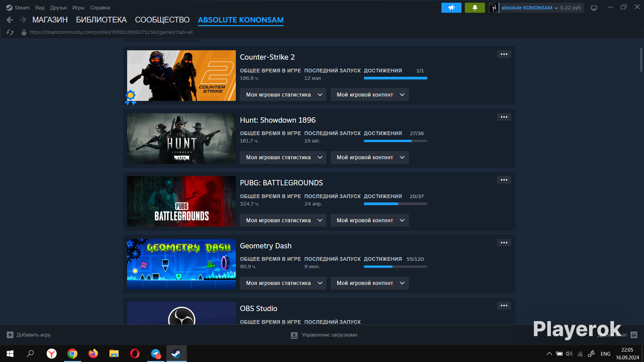Expand Counter-Strike 2 game statistics dropdown

point(283,94)
